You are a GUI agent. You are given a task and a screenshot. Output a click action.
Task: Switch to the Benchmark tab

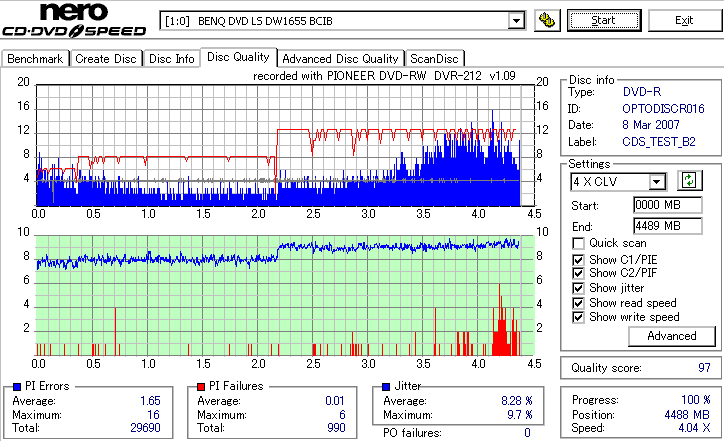35,59
